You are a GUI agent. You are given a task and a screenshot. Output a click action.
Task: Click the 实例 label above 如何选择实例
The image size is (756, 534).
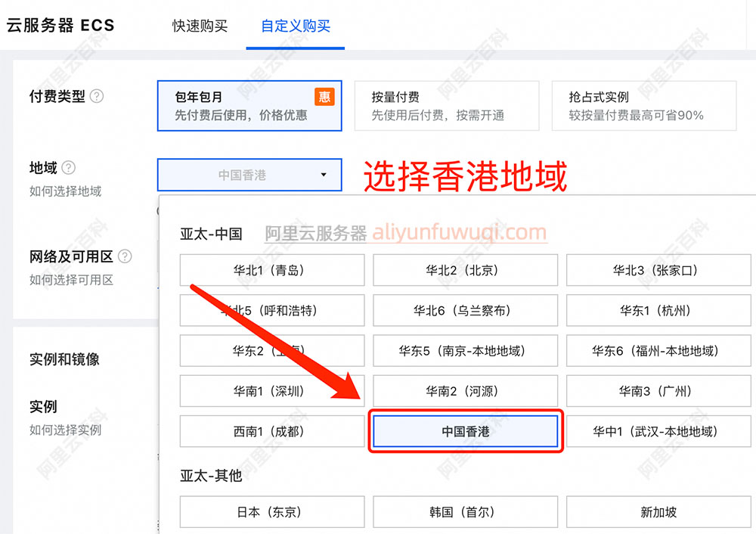(x=43, y=406)
